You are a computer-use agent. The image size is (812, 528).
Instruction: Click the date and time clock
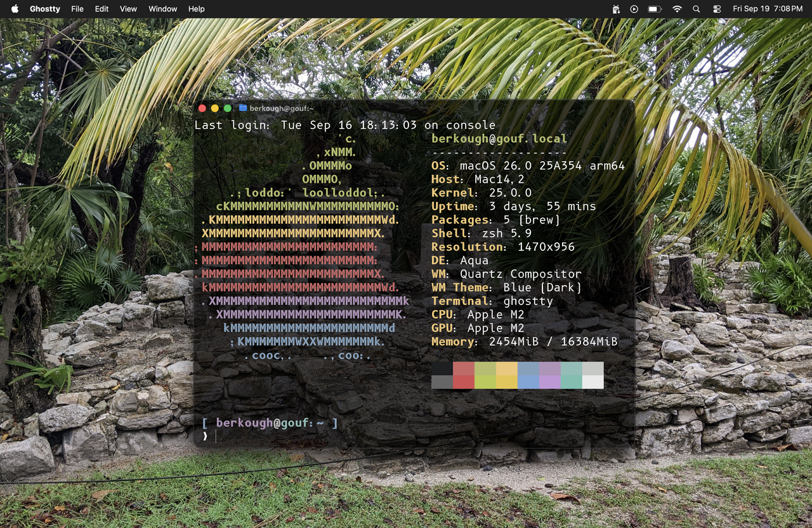click(x=767, y=9)
